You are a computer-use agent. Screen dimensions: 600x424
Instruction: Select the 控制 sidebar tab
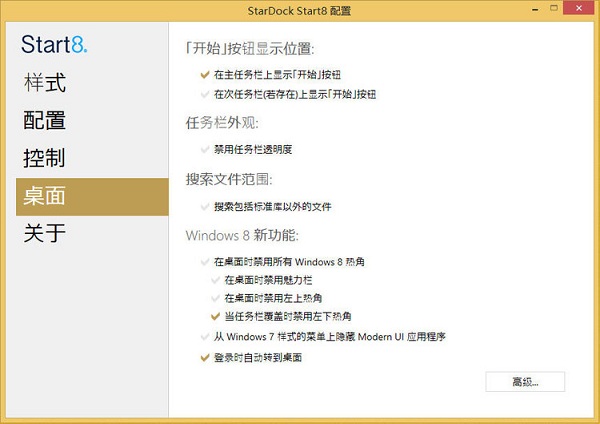point(92,158)
